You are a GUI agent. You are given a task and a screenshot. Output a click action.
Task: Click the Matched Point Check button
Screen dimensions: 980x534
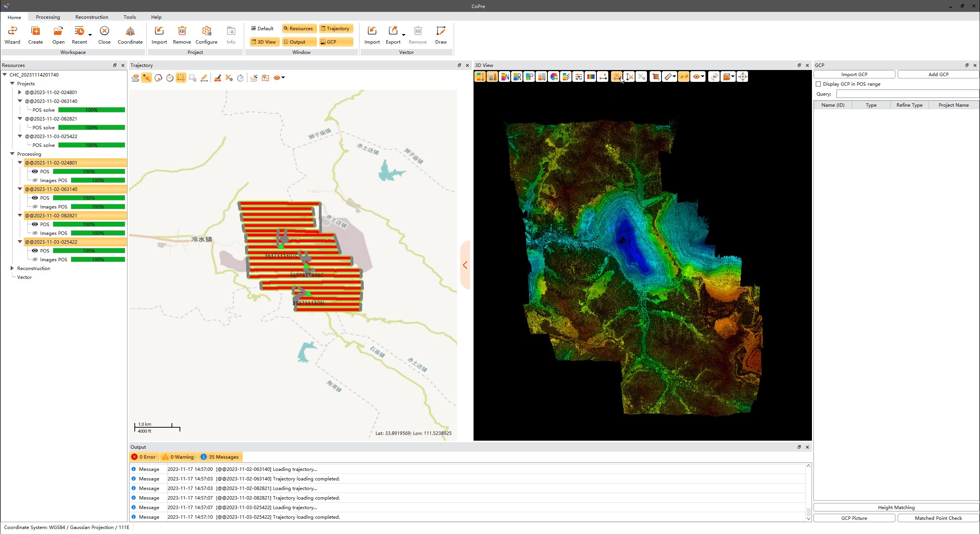(938, 518)
